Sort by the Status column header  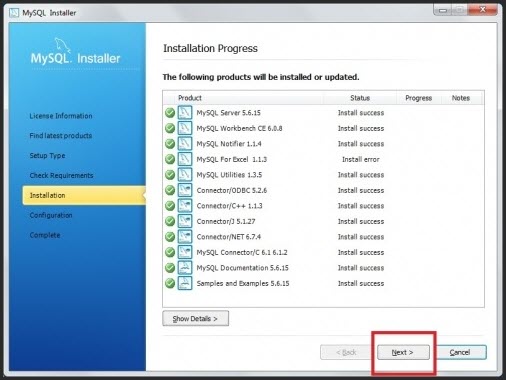point(360,98)
